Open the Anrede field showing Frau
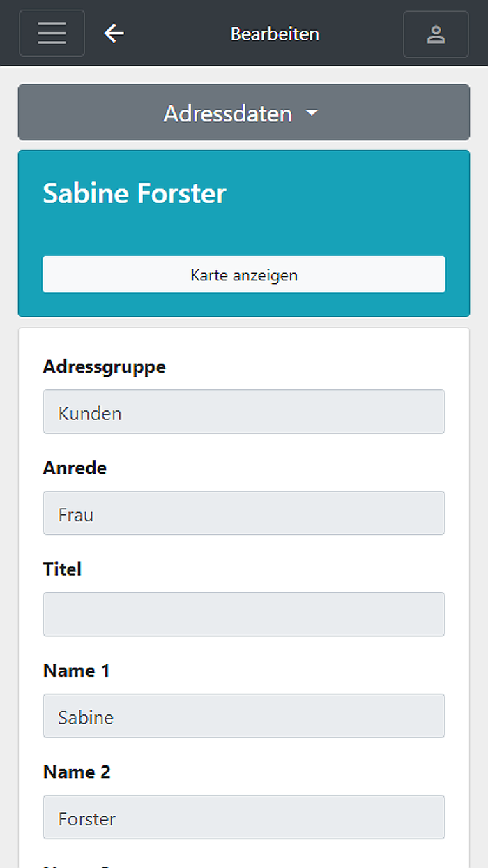The image size is (488, 868). click(244, 513)
